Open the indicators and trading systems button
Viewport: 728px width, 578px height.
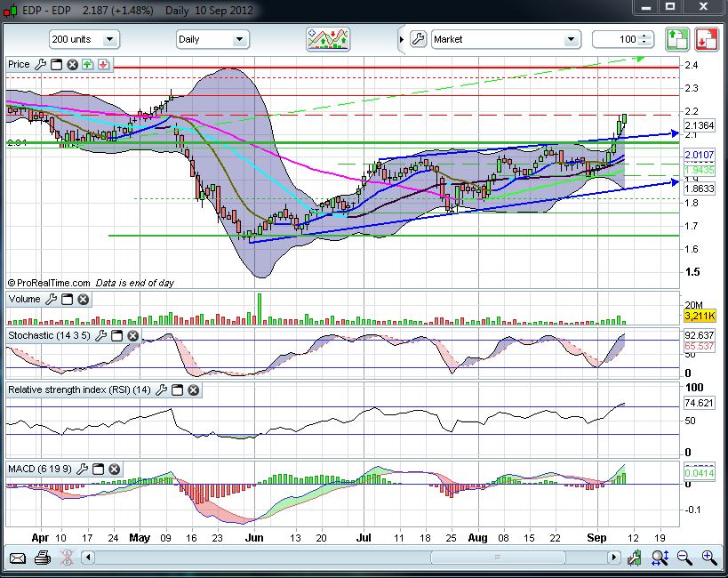[328, 39]
